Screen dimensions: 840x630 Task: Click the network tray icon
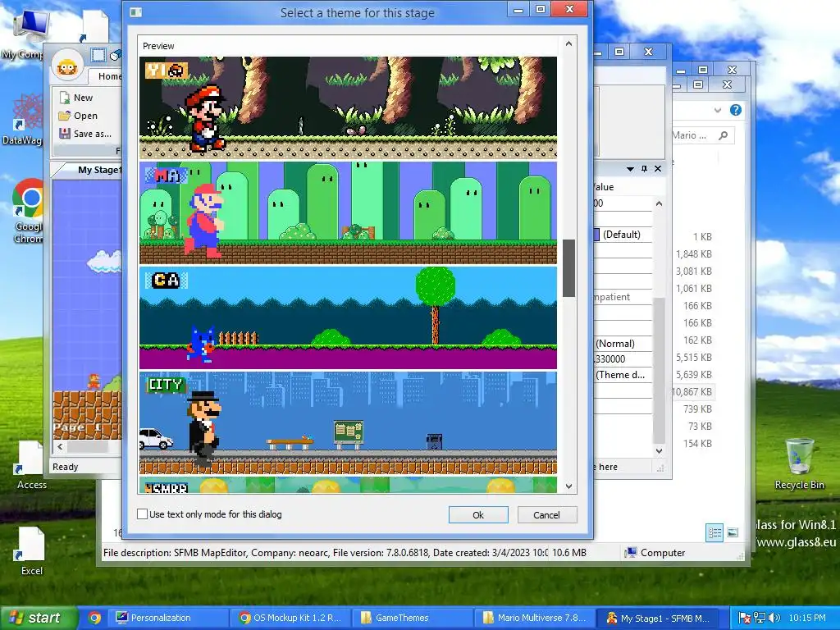click(x=759, y=618)
